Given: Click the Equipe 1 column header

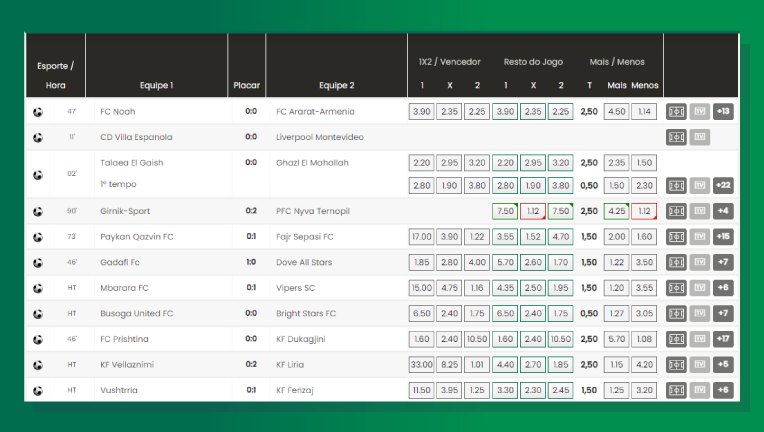Looking at the screenshot, I should click(156, 85).
